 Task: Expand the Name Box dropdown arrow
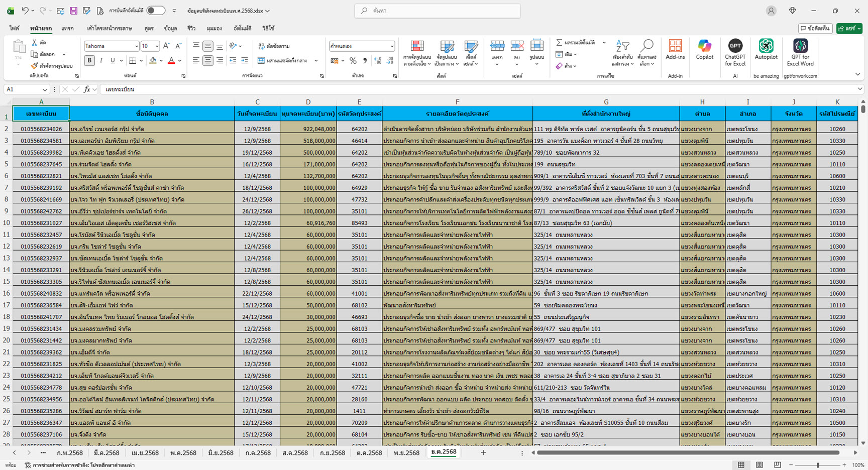(x=45, y=89)
